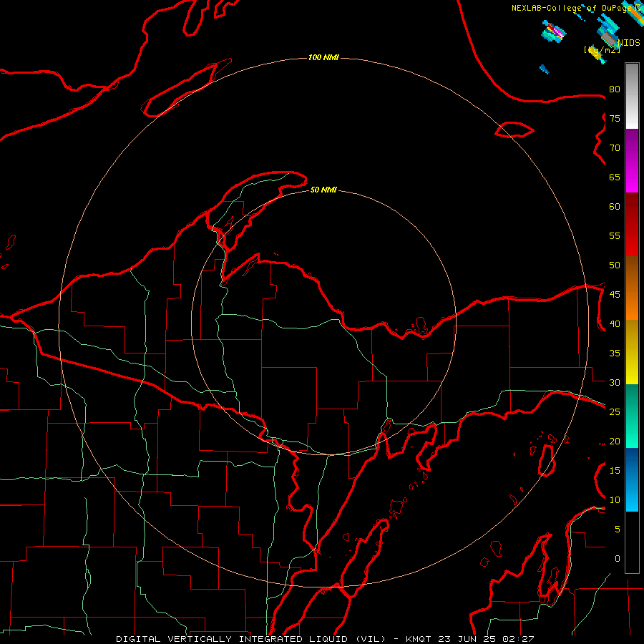This screenshot has width=644, height=644.
Task: Click the NIDS label near the legend
Action: pyautogui.click(x=629, y=43)
